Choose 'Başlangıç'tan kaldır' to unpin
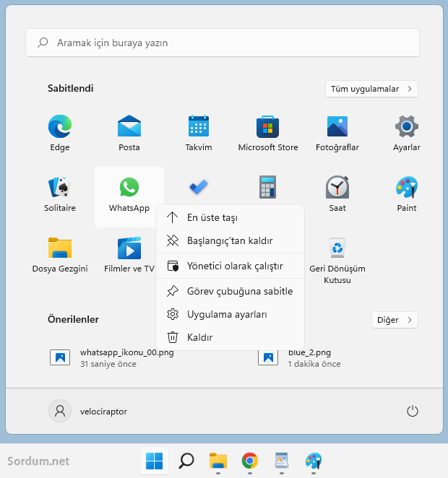This screenshot has height=478, width=448. 230,240
